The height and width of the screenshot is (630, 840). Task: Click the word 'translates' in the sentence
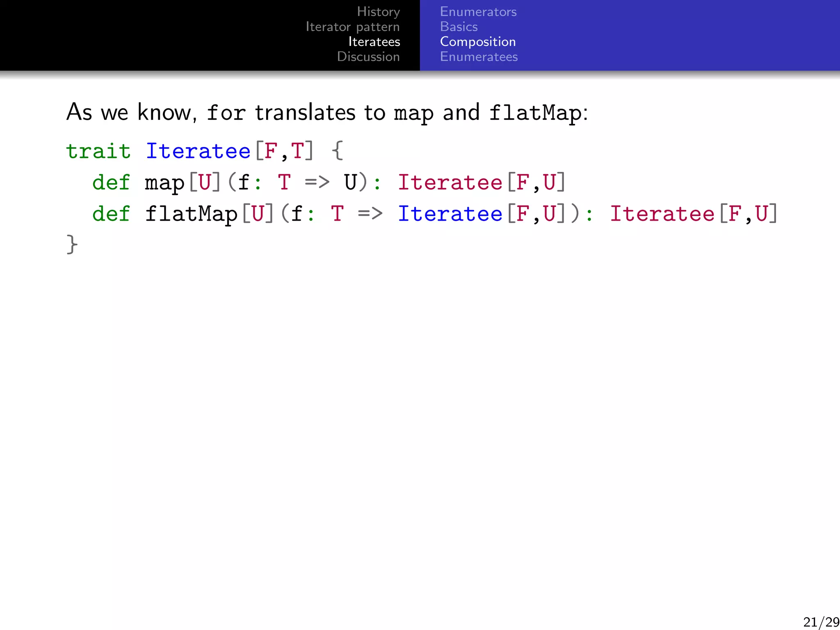(x=305, y=112)
